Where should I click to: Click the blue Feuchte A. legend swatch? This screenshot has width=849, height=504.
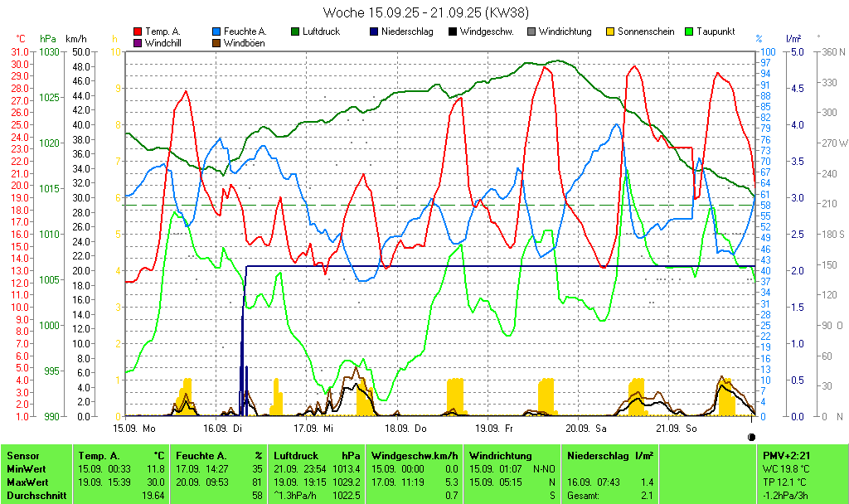pyautogui.click(x=217, y=31)
